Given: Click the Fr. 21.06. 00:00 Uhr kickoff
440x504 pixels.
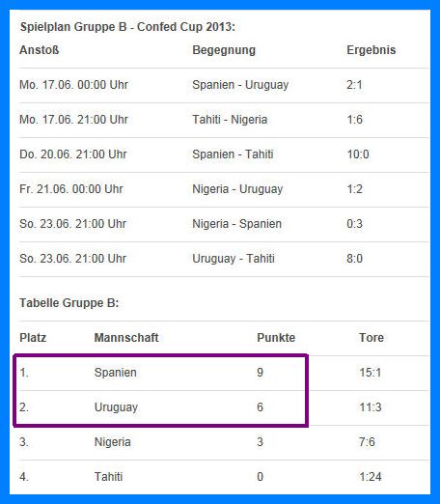Looking at the screenshot, I should pos(71,189).
